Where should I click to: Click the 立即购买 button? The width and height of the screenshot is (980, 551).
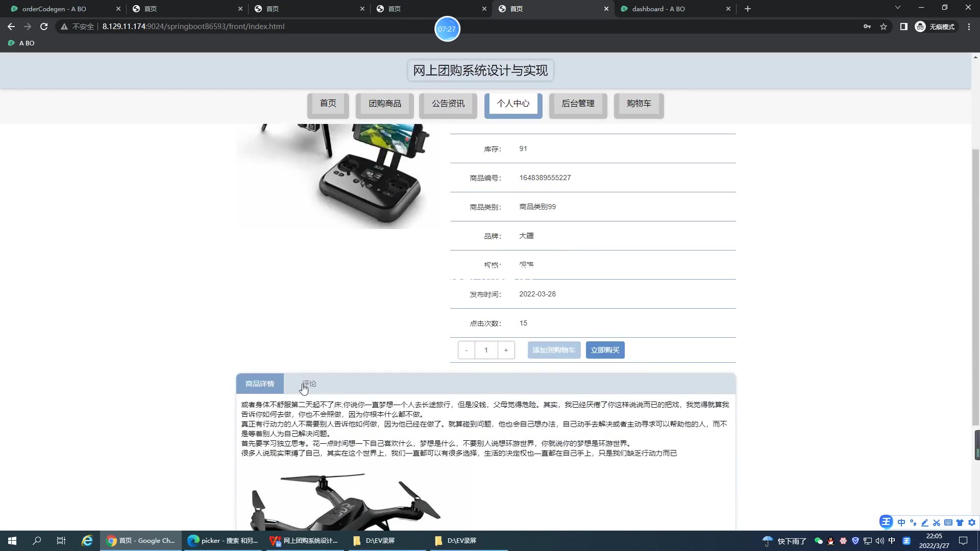click(605, 350)
